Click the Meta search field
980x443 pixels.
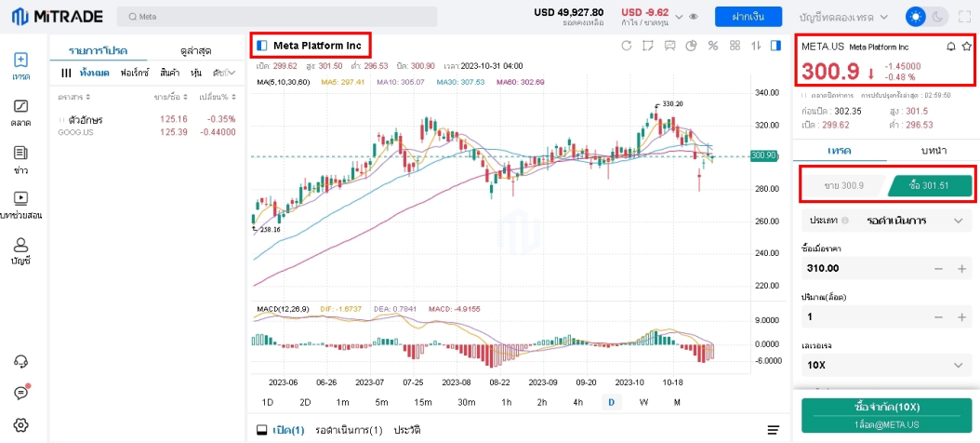[x=277, y=17]
